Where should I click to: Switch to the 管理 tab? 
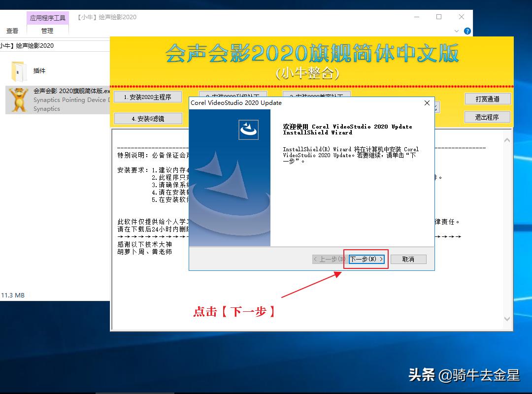click(x=47, y=31)
